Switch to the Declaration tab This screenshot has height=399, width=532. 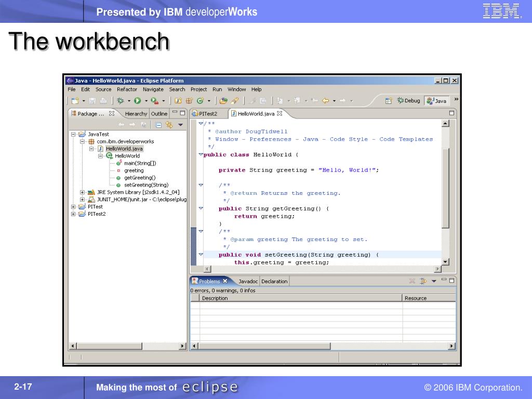[x=274, y=281]
